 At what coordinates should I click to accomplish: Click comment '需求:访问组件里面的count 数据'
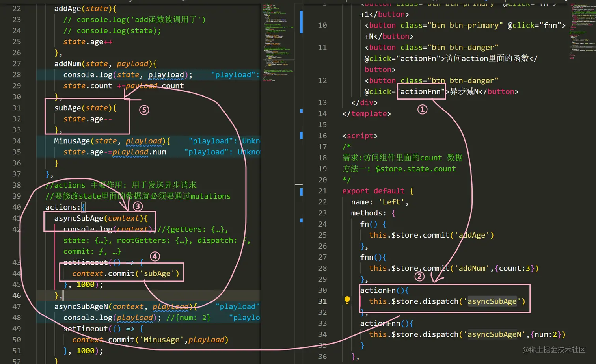click(x=402, y=158)
